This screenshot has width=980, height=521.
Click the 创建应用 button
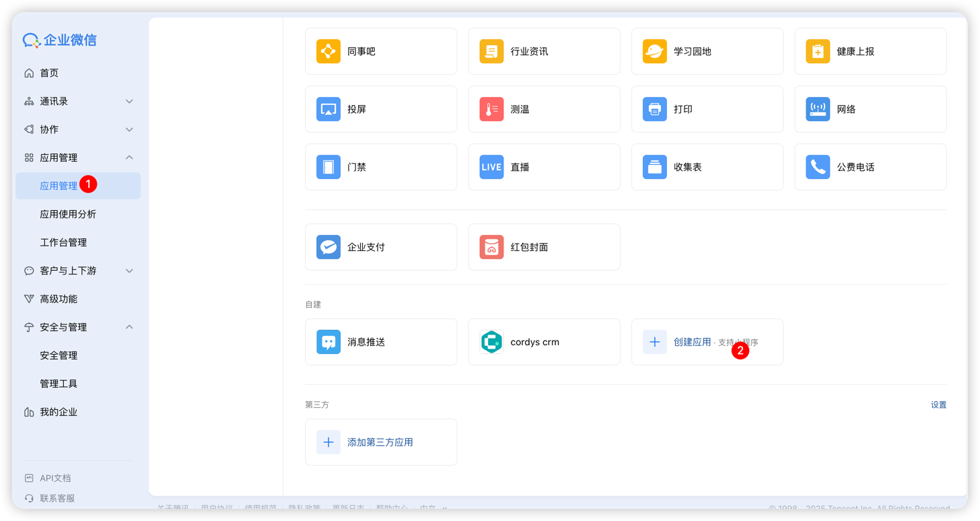tap(692, 342)
